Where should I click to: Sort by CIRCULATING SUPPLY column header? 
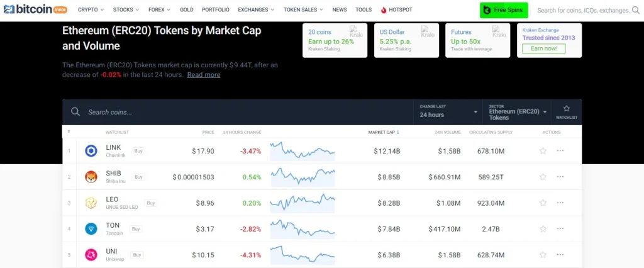tap(491, 132)
